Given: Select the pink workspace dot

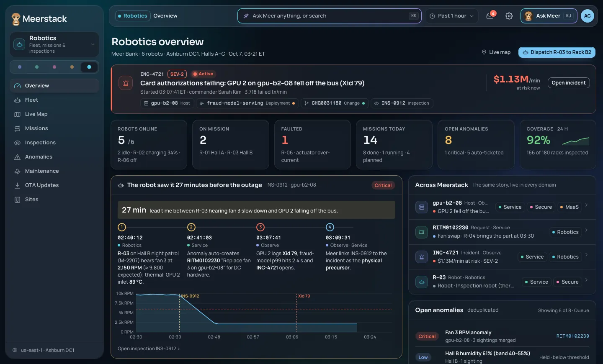Looking at the screenshot, I should tap(54, 67).
